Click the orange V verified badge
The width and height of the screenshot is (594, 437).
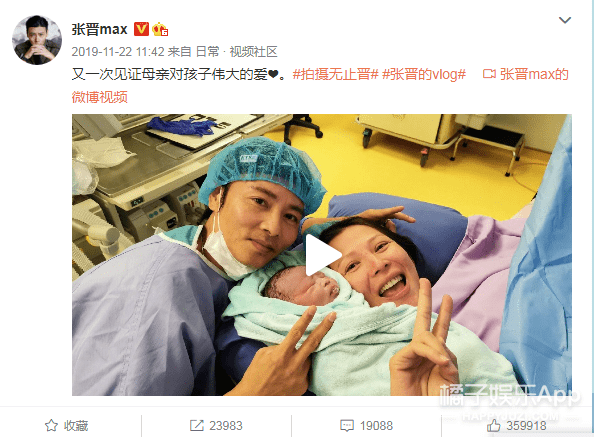pos(141,29)
